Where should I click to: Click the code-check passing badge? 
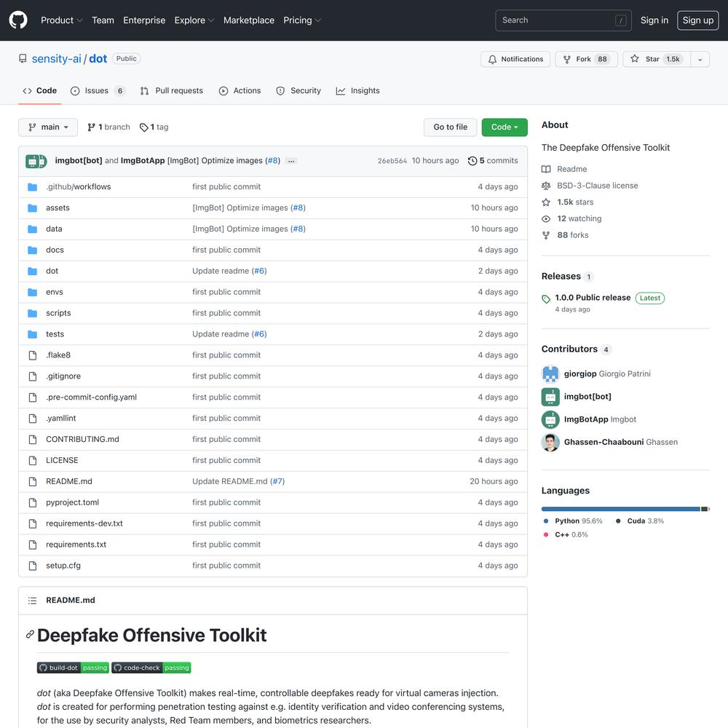(x=151, y=668)
